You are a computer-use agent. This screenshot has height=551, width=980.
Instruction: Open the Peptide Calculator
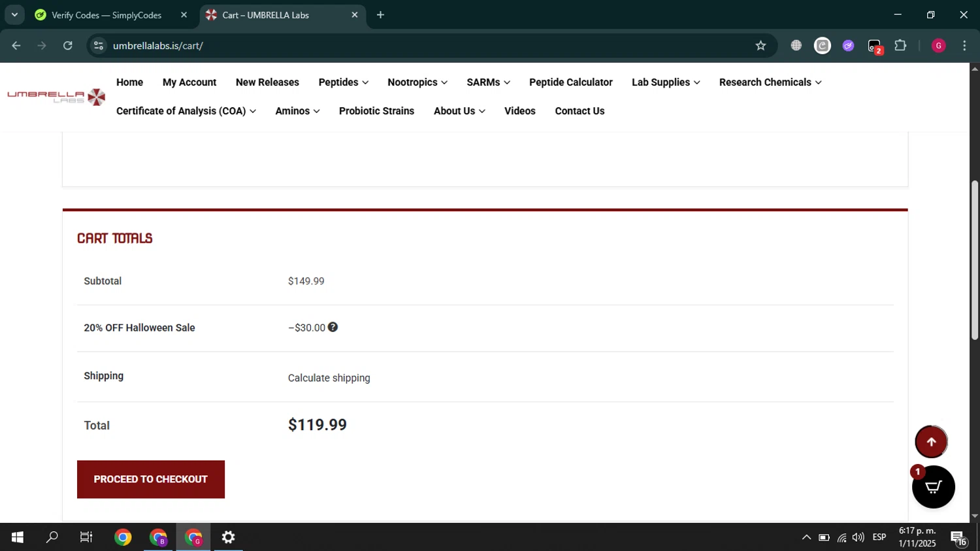click(571, 82)
